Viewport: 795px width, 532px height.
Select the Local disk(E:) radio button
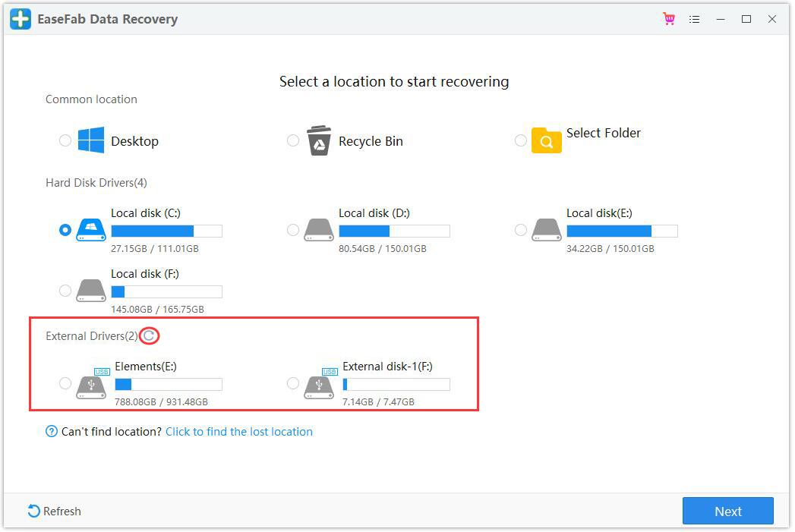pyautogui.click(x=521, y=230)
